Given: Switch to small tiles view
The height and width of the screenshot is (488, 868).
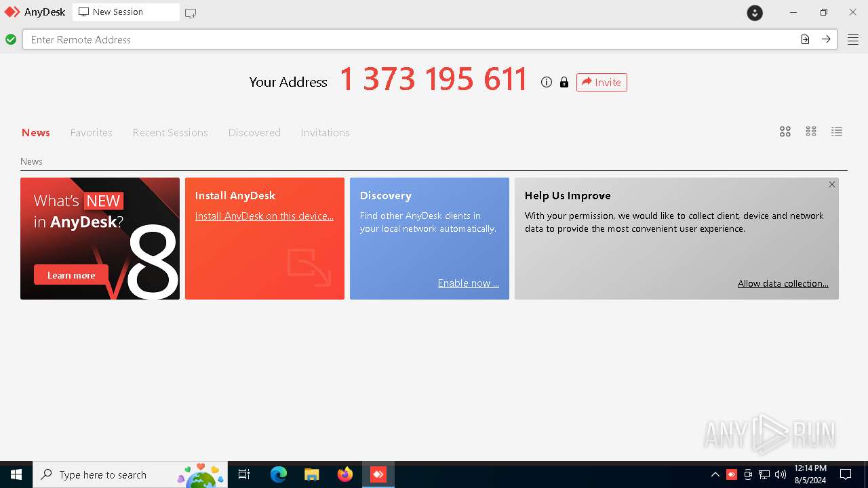Looking at the screenshot, I should (811, 131).
